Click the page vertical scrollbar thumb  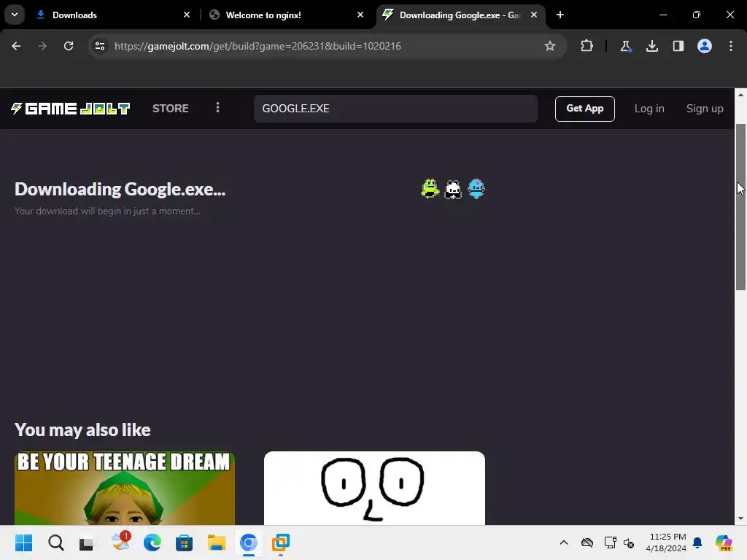740,206
